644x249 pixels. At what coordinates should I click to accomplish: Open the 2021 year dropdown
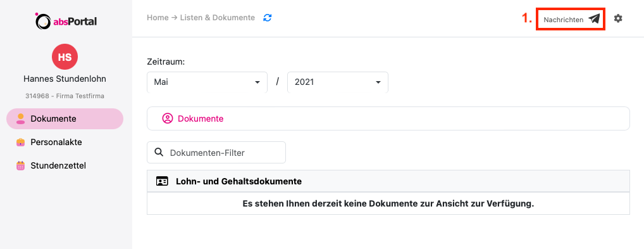click(x=338, y=82)
